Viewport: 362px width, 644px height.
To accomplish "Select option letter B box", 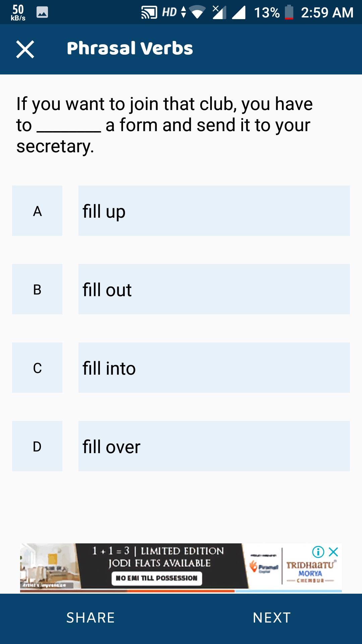I will pyautogui.click(x=37, y=289).
